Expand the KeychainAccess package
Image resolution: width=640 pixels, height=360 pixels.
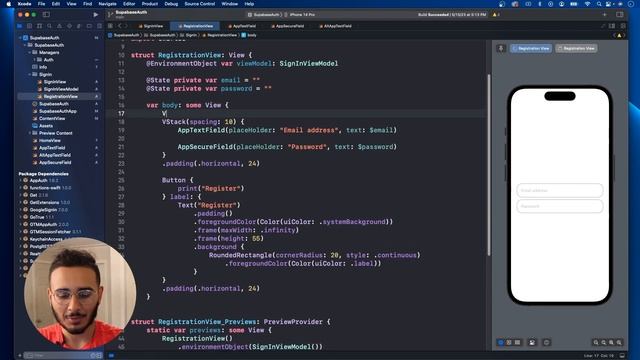pyautogui.click(x=20, y=239)
